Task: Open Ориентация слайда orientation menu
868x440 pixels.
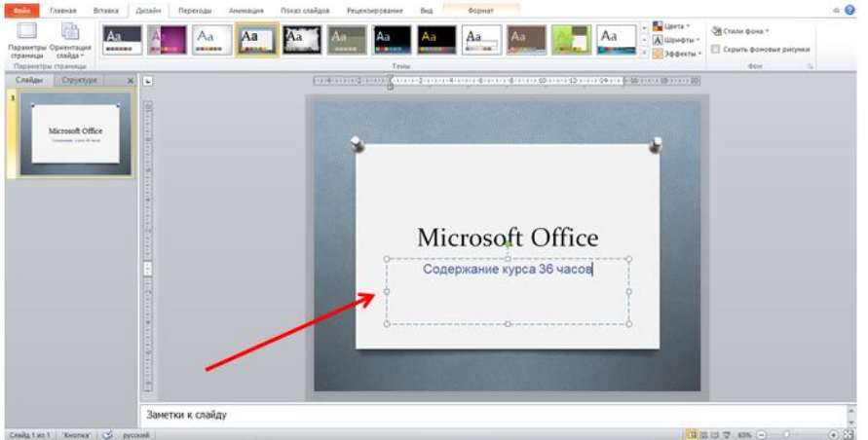Action: pyautogui.click(x=70, y=40)
